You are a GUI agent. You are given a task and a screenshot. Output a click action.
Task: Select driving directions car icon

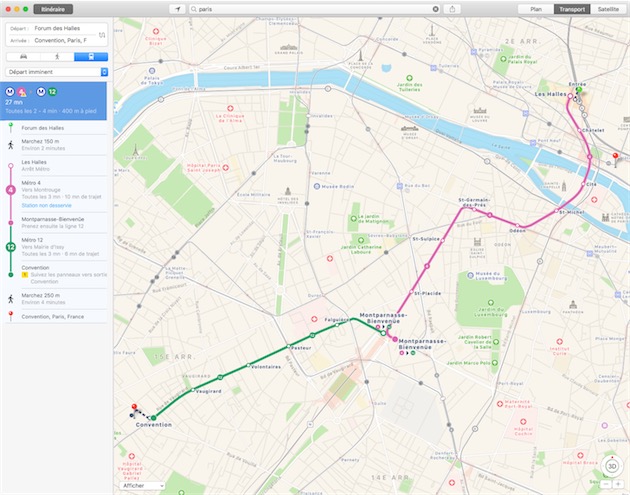pyautogui.click(x=23, y=57)
